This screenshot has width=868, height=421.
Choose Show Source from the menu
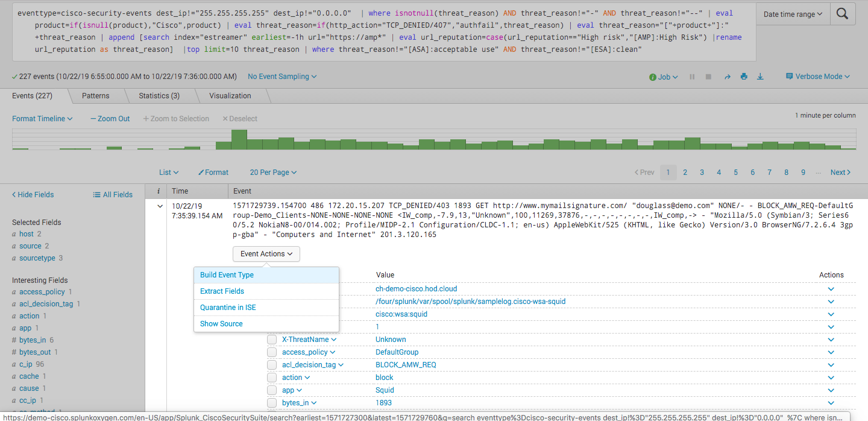pos(266,324)
